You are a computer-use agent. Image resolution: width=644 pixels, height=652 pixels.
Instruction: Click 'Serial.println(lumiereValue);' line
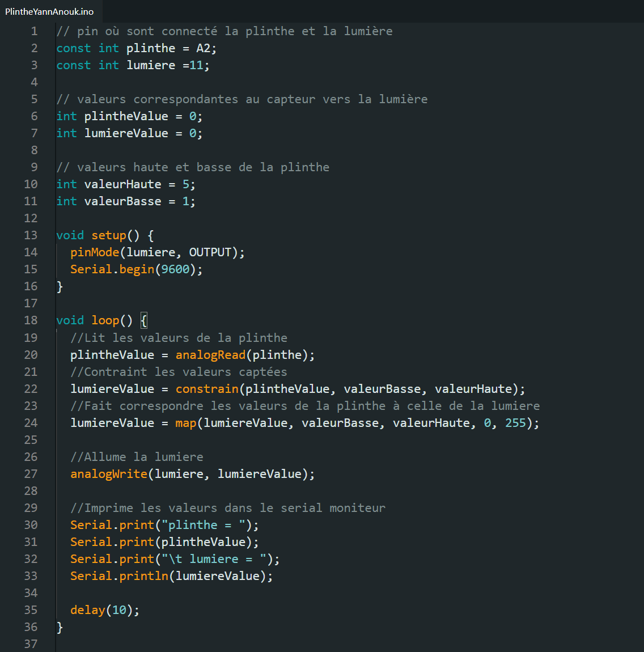pyautogui.click(x=172, y=576)
